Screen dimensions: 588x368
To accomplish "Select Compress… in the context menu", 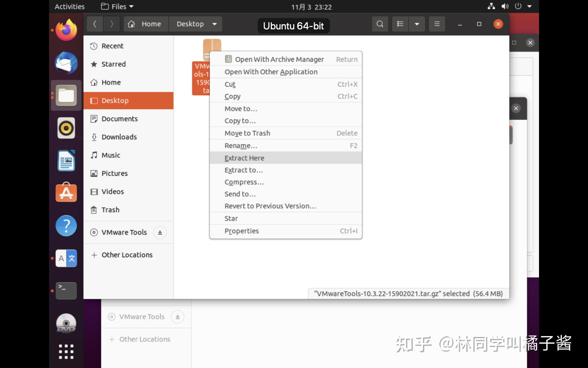I will pos(286,182).
